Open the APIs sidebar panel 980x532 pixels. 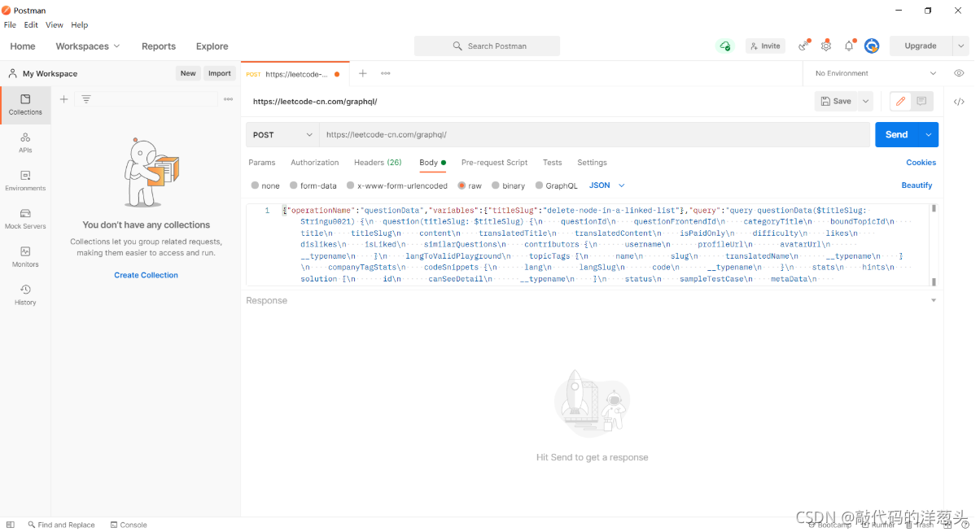(x=25, y=142)
